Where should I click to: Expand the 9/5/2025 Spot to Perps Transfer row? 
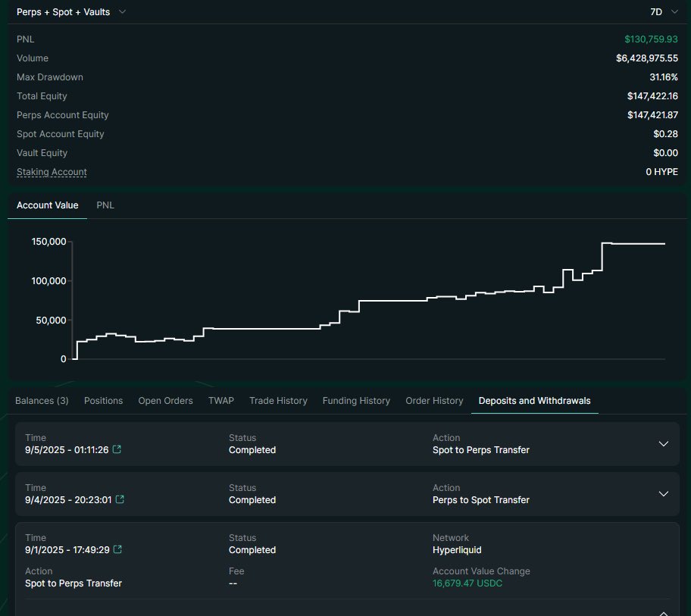click(664, 444)
